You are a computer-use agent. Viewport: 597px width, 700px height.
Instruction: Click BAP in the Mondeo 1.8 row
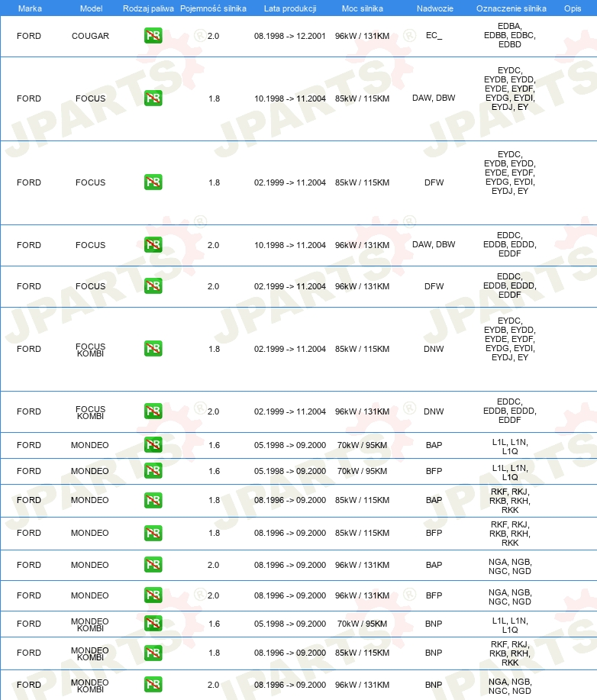tap(434, 500)
